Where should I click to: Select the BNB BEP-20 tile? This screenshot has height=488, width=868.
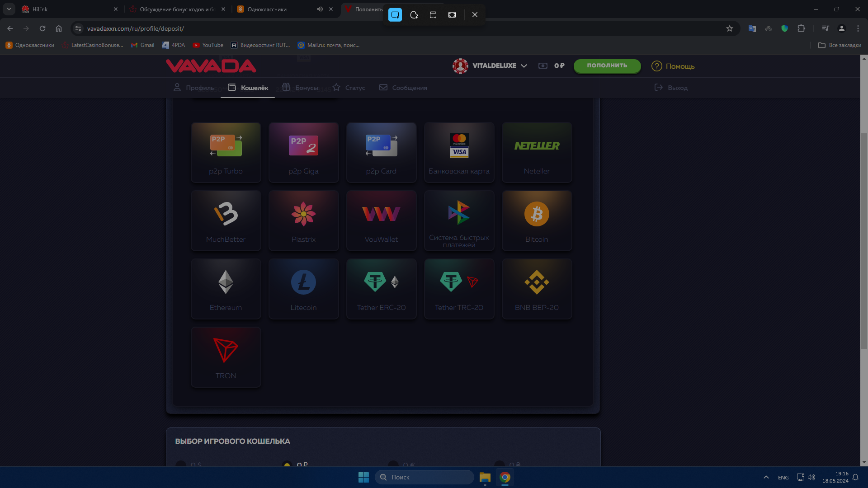click(x=537, y=289)
